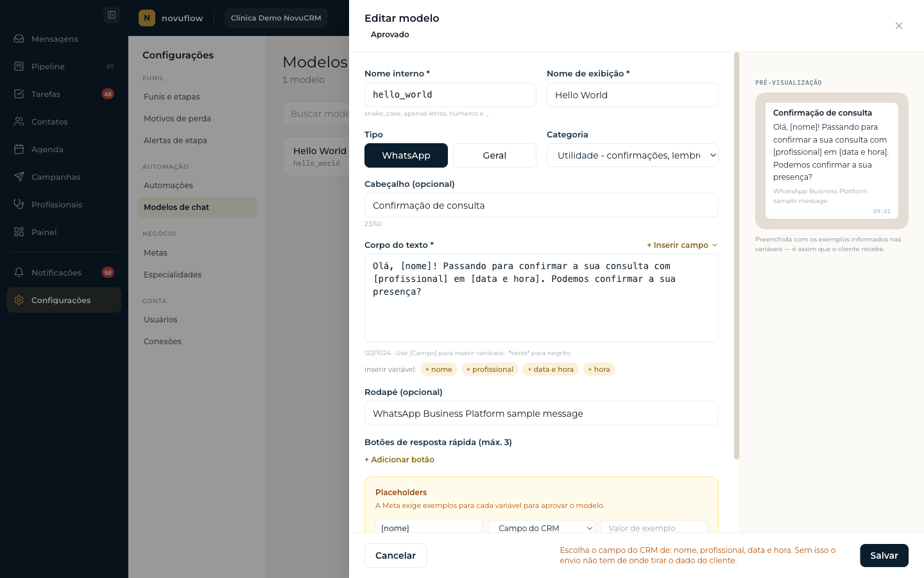Click the Contatos people icon
This screenshot has height=578, width=924.
[x=19, y=121]
